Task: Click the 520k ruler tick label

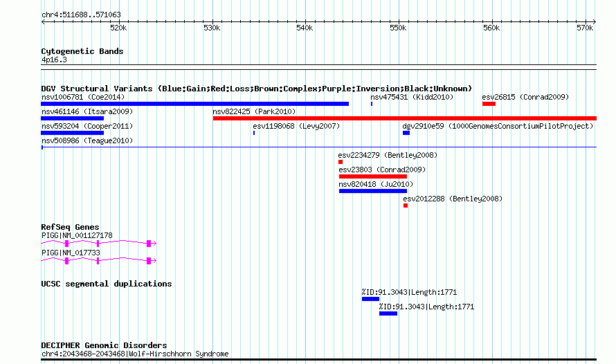Action: (x=118, y=28)
